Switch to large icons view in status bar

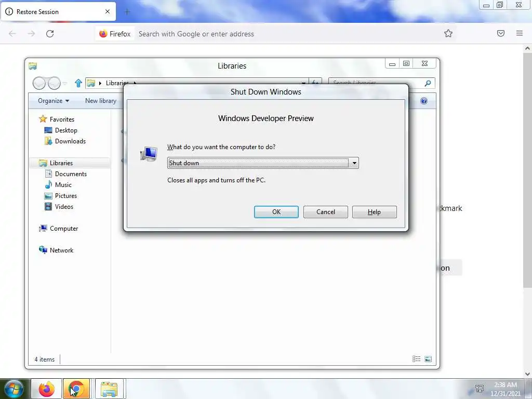pyautogui.click(x=428, y=359)
